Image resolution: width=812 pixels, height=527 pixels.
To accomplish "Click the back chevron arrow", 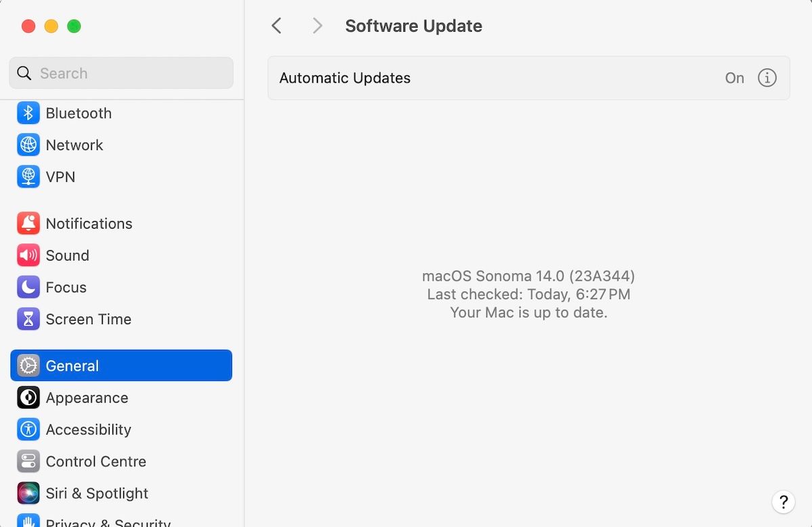I will tap(276, 25).
